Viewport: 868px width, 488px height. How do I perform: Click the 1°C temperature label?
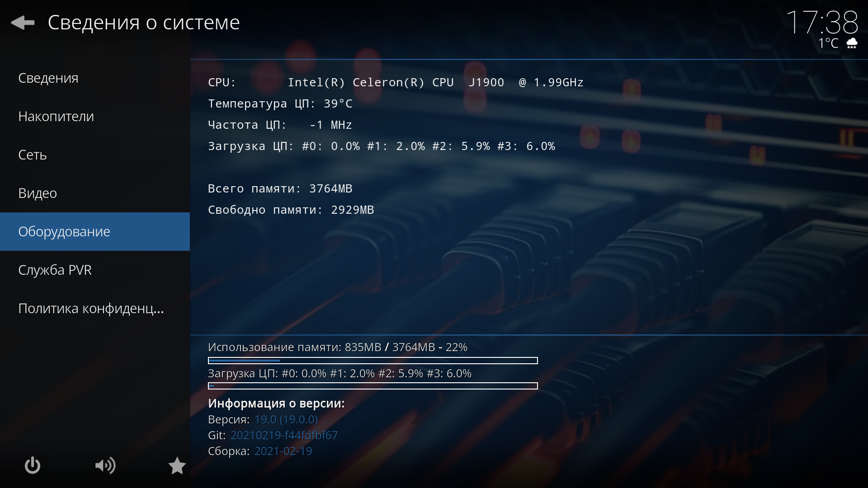[x=828, y=43]
